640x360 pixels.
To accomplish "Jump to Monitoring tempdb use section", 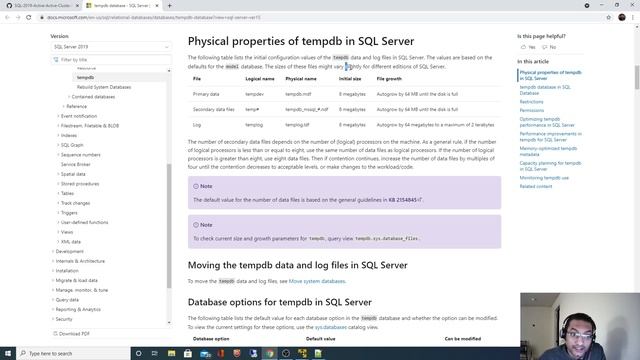I will coord(544,178).
